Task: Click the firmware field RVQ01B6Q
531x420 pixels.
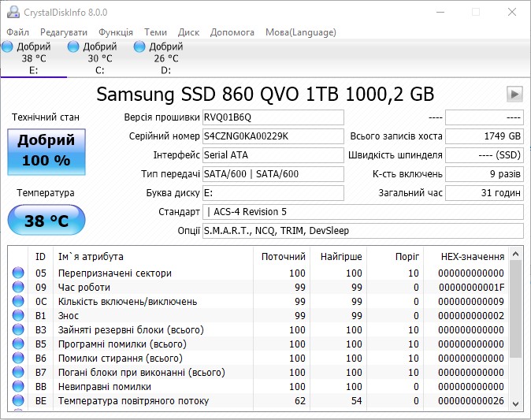Action: pyautogui.click(x=273, y=117)
